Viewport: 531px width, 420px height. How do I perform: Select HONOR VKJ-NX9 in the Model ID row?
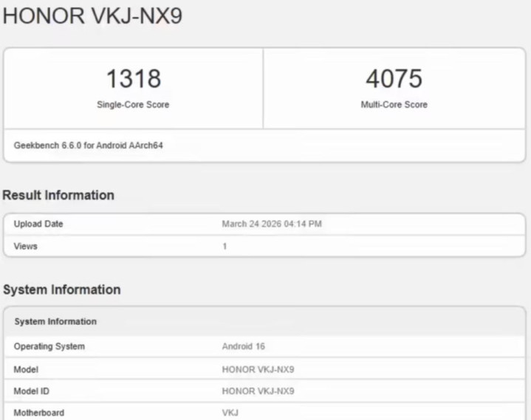258,391
